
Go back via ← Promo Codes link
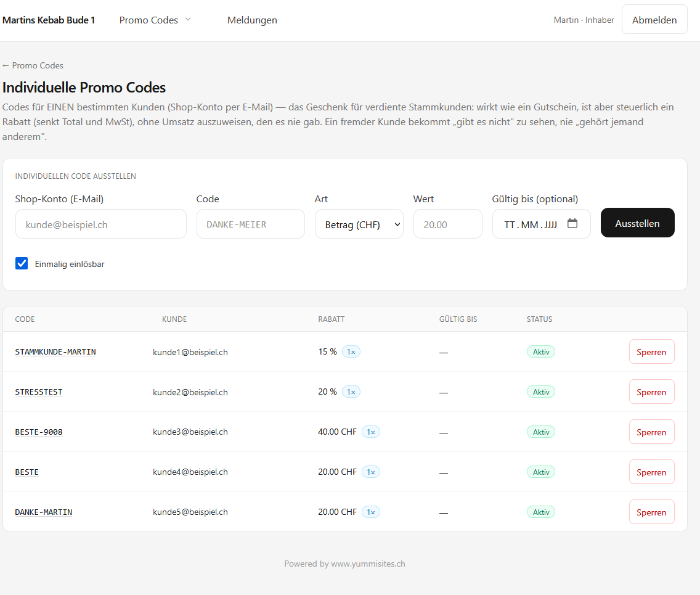33,65
